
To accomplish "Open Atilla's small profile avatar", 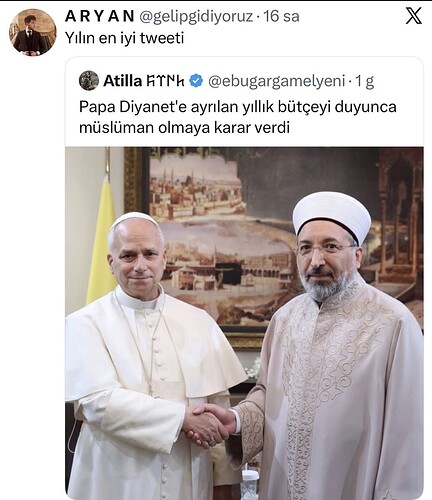I will (x=89, y=81).
